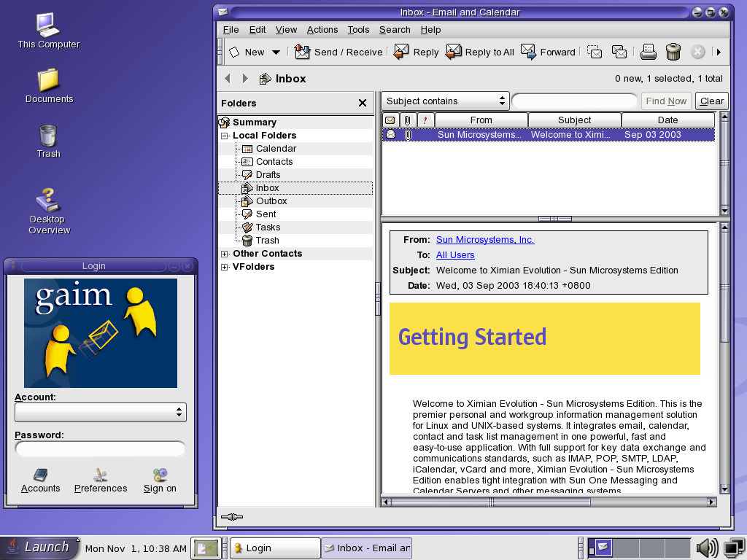This screenshot has height=560, width=747.
Task: Forward the selected email
Action: 548,52
